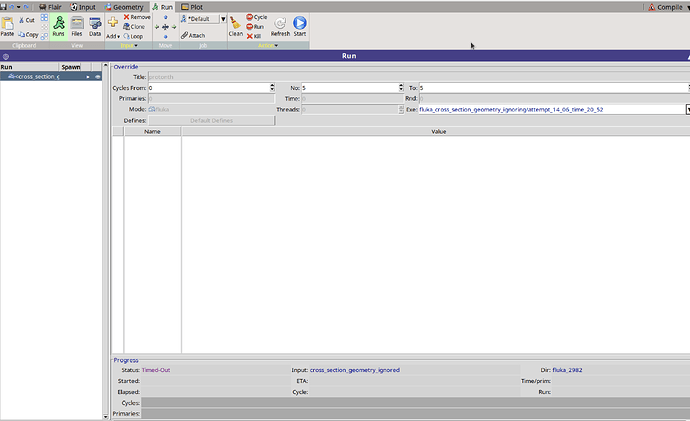Select the Runs view icon
This screenshot has height=421, width=690.
coord(59,23)
